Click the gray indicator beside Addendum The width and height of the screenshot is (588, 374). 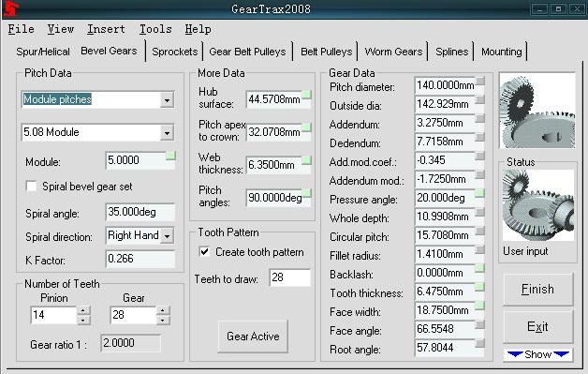click(x=480, y=118)
